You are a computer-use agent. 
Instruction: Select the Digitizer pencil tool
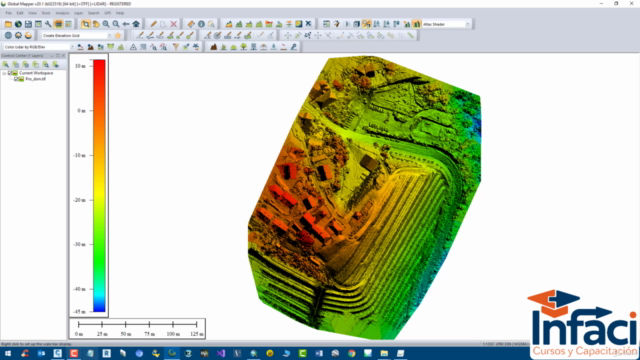tap(153, 24)
